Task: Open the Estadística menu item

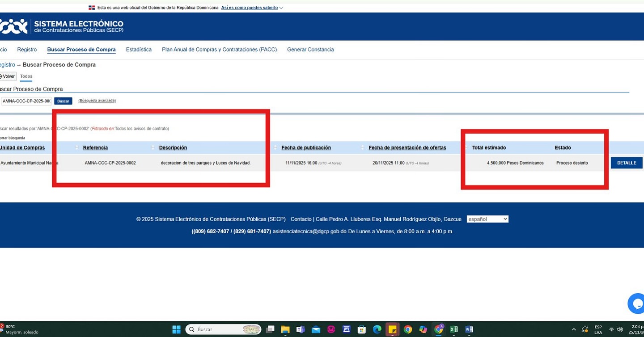Action: click(139, 50)
